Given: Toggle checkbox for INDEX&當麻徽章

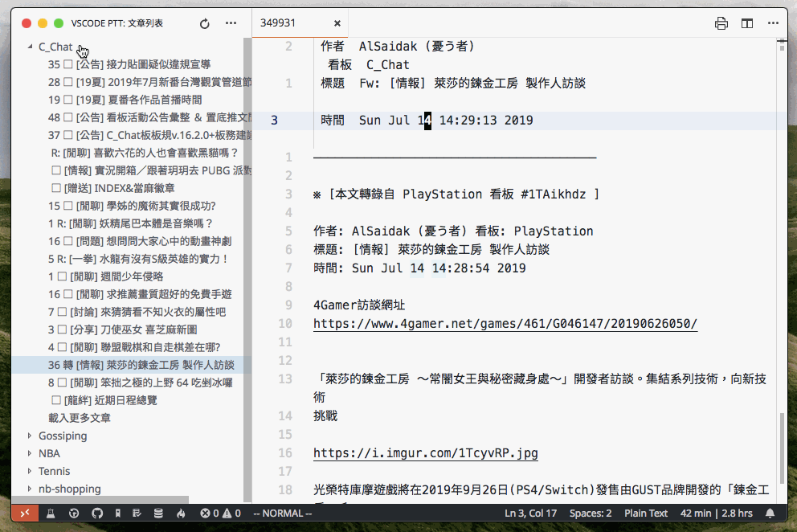Looking at the screenshot, I should (56, 188).
